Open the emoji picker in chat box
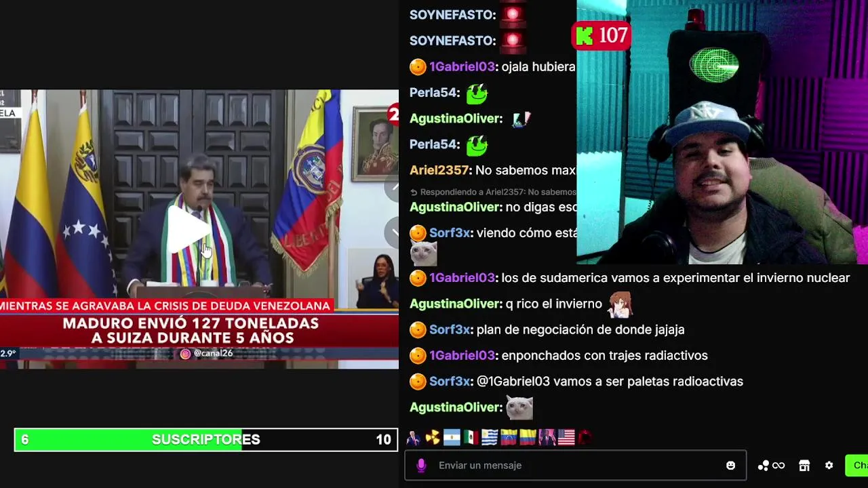Image resolution: width=868 pixels, height=488 pixels. click(x=730, y=465)
